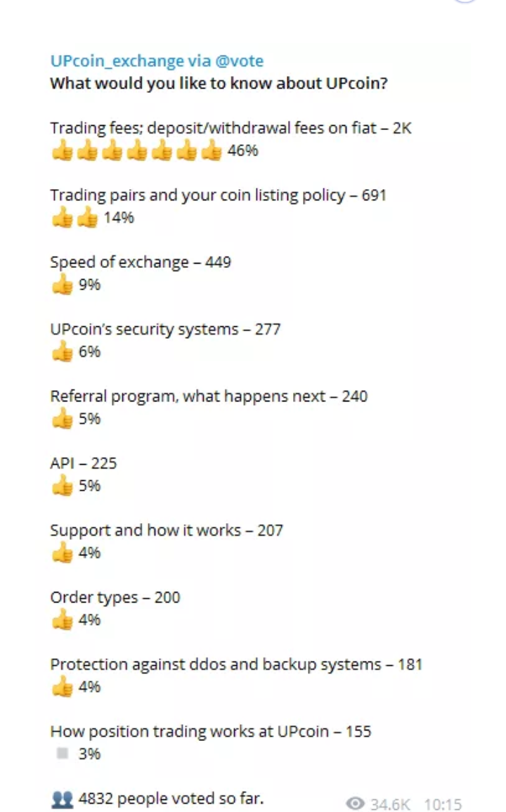Viewport: 506px width, 812px height.
Task: Click gray square under position trading option
Action: [63, 754]
